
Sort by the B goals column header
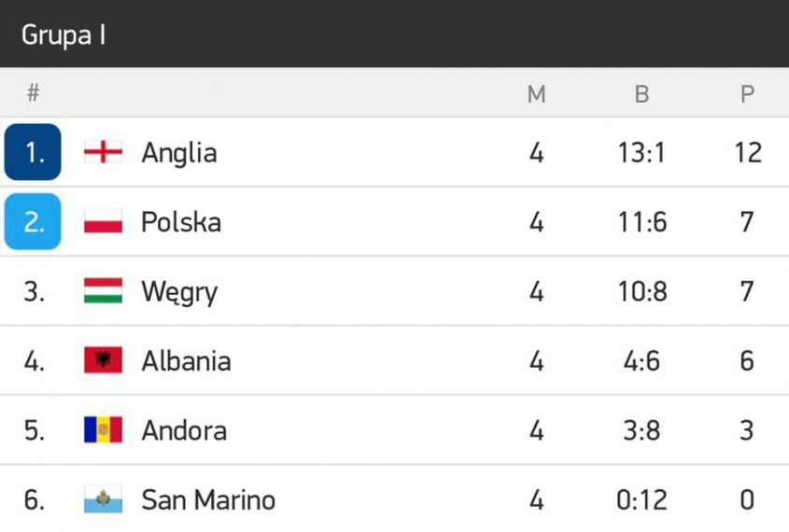[641, 94]
